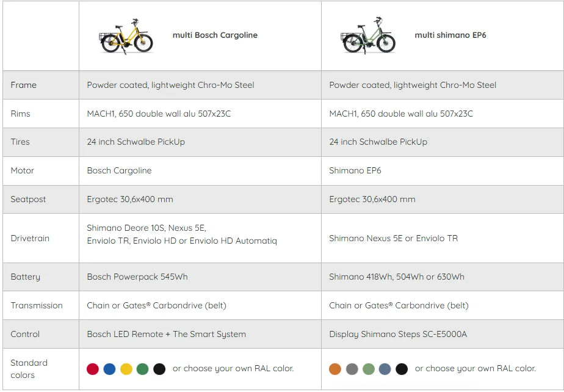This screenshot has height=392, width=564.
Task: Click 'Bosch Powerpack 545Wh' cell text
Action: [137, 277]
